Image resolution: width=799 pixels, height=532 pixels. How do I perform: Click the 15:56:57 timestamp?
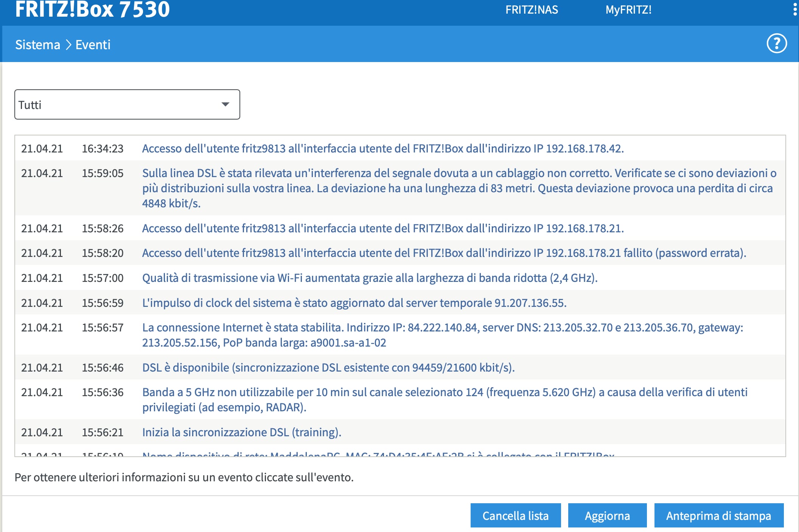(x=103, y=327)
